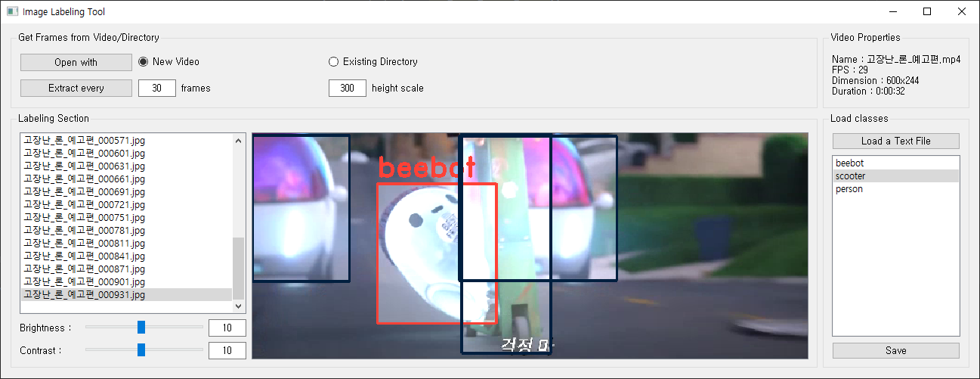Screen dimensions: 980x379
Task: Select file 고장난_론_예고편_000631.jpg
Action: (x=126, y=166)
